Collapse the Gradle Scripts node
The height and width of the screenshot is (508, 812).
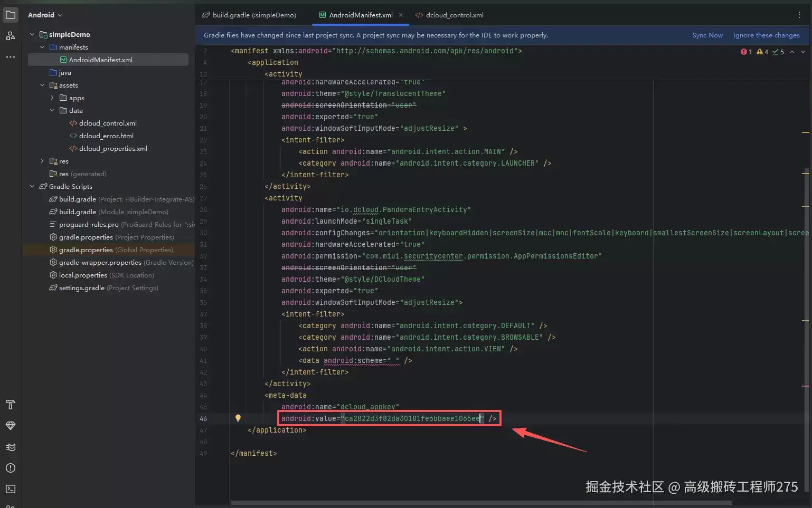(32, 186)
